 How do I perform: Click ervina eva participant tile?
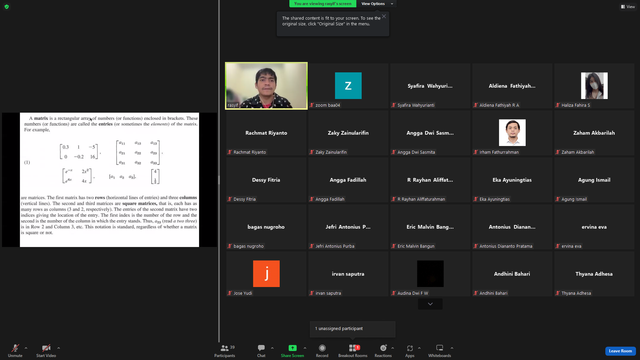(x=594, y=227)
